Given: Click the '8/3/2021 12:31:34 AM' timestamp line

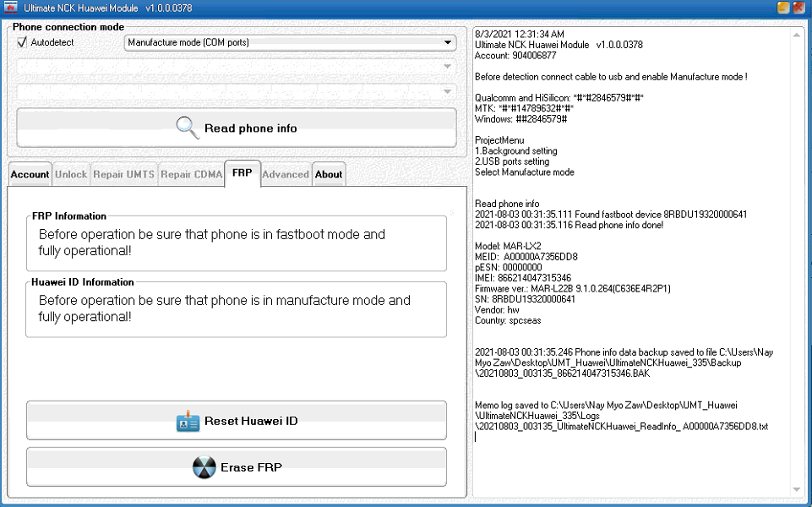Looking at the screenshot, I should pyautogui.click(x=520, y=35).
